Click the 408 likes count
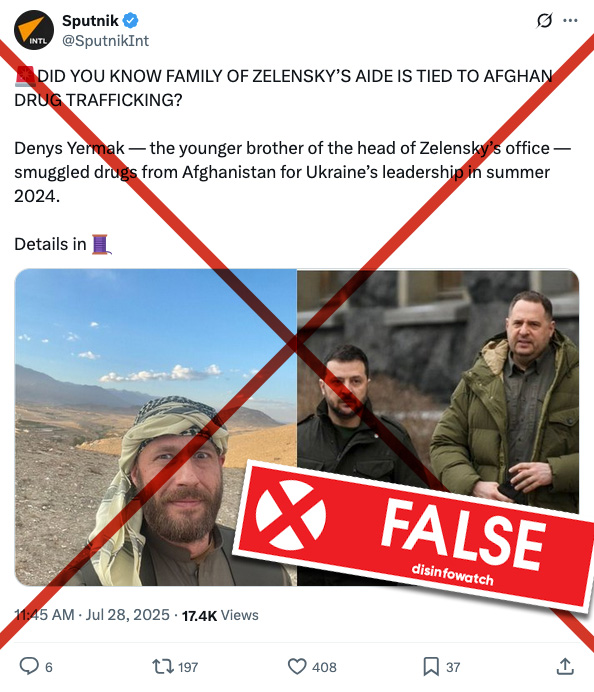The width and height of the screenshot is (594, 692). [x=324, y=667]
